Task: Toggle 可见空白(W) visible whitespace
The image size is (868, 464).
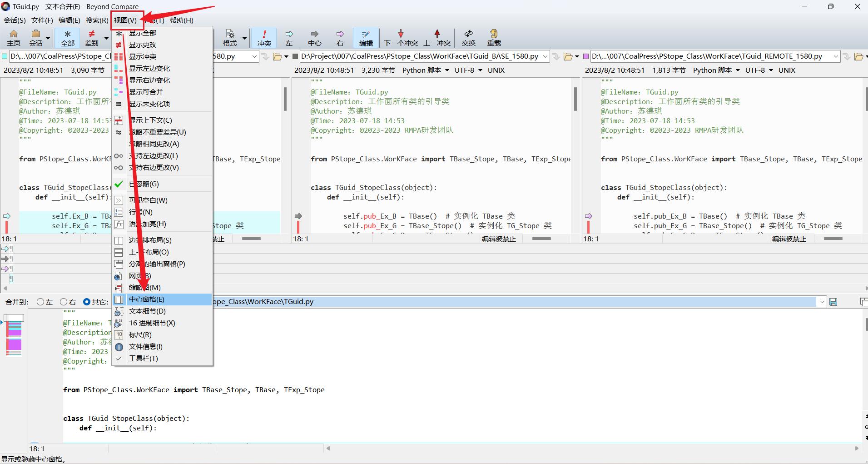Action: tap(162, 200)
